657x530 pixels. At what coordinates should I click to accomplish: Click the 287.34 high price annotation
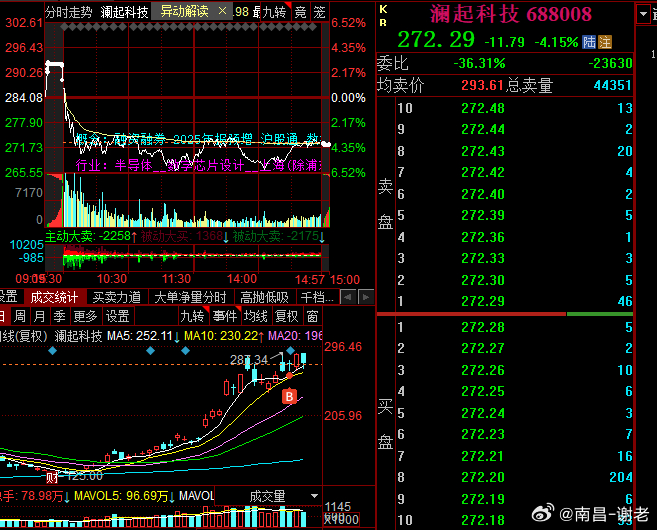pos(249,359)
